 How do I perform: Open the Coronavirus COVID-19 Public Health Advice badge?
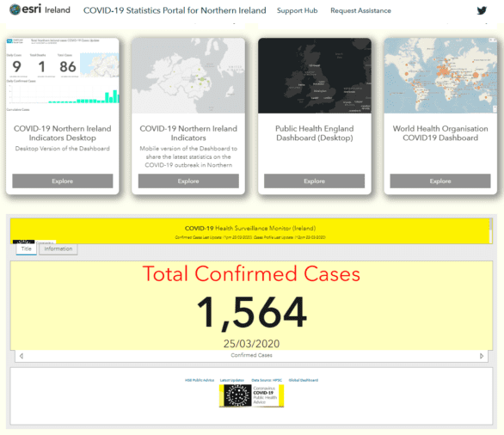pyautogui.click(x=251, y=395)
